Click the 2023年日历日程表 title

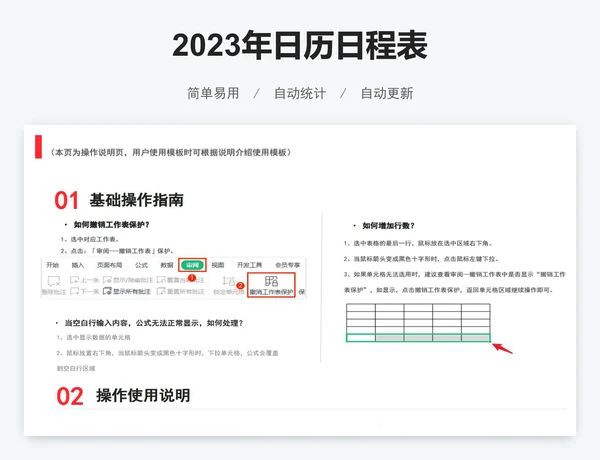[x=300, y=46]
